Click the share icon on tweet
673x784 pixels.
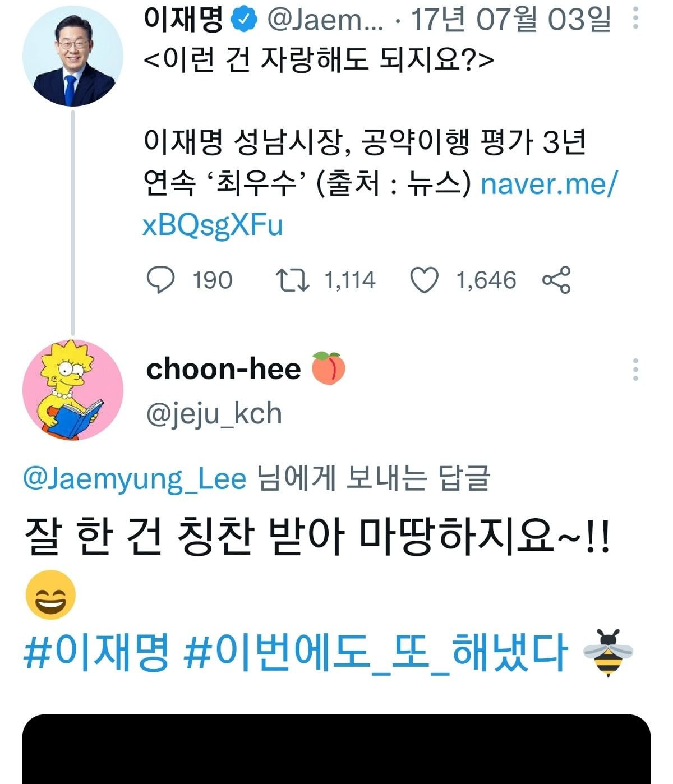tap(556, 280)
